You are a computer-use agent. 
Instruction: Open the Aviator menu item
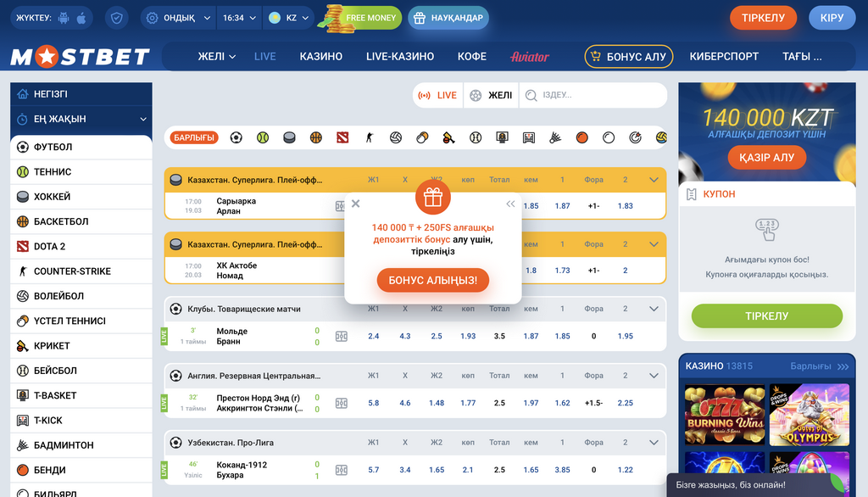[x=531, y=57]
